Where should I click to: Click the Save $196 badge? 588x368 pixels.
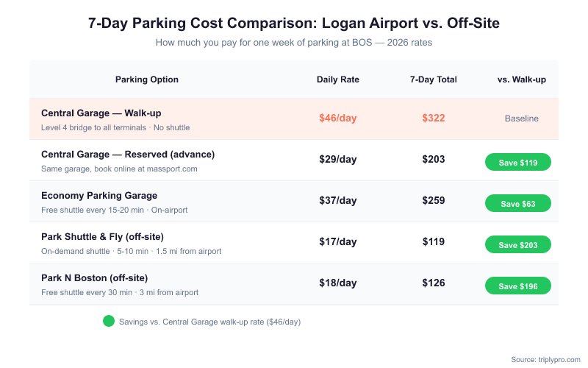coord(518,286)
